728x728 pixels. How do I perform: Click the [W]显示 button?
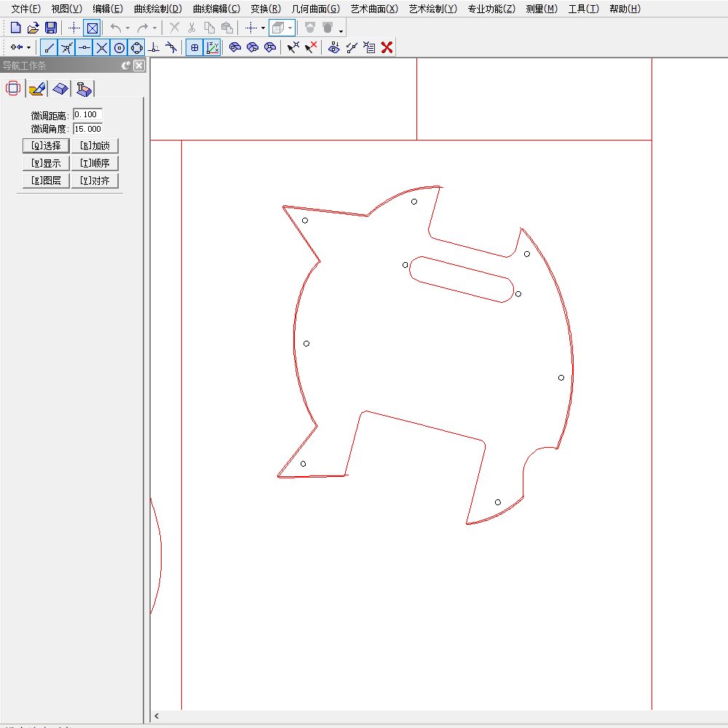click(x=46, y=163)
